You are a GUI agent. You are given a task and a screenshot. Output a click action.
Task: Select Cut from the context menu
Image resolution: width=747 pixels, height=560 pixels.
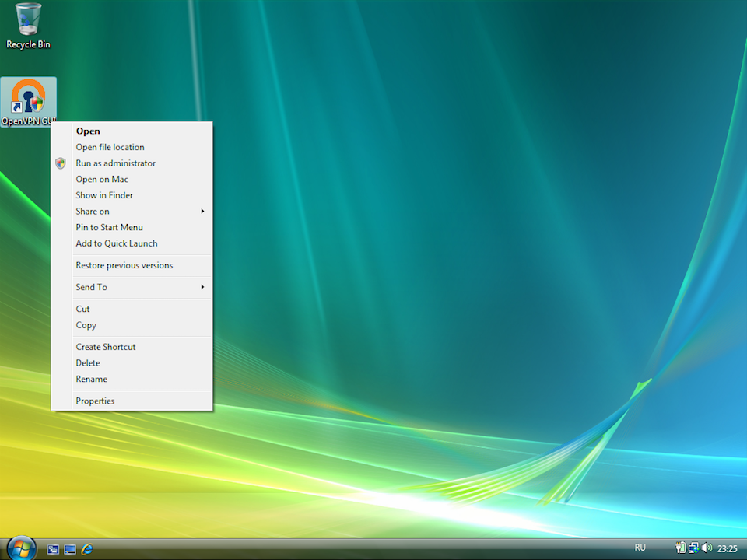tap(132, 309)
